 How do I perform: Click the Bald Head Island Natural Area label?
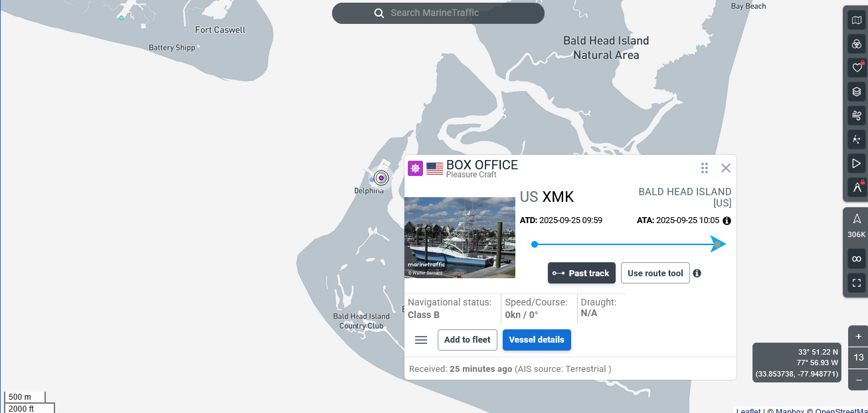point(606,48)
